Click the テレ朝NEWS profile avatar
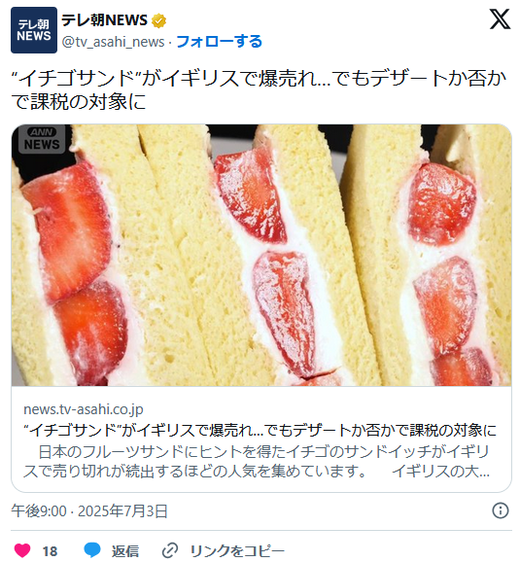 34,30
